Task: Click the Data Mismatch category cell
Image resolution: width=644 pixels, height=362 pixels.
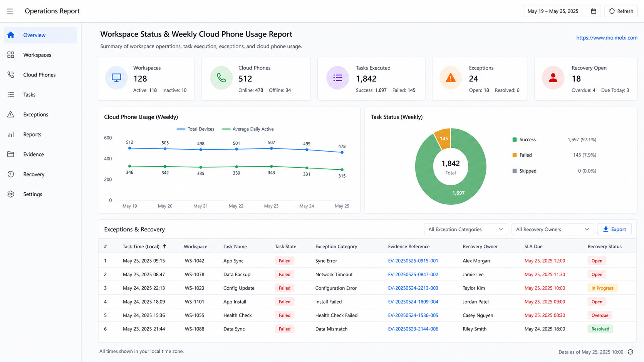Action: 331,329
